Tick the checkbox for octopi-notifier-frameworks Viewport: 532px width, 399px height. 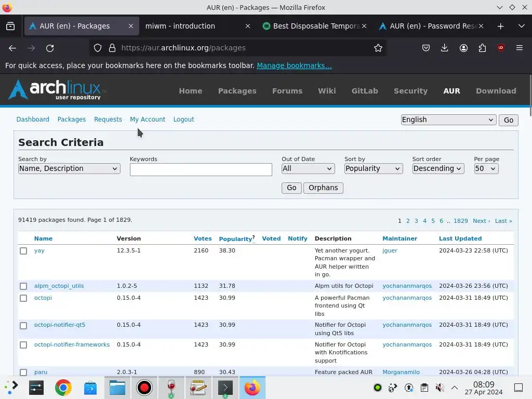pyautogui.click(x=23, y=345)
